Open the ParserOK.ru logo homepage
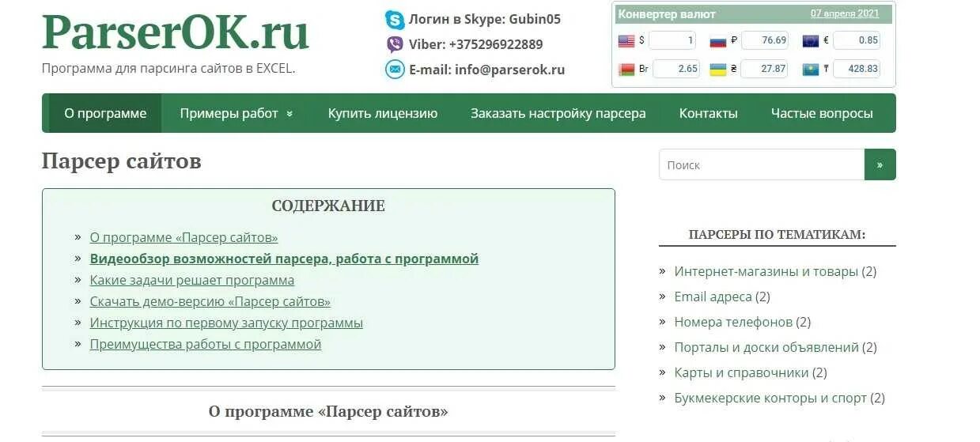The image size is (980, 442). pos(175,32)
